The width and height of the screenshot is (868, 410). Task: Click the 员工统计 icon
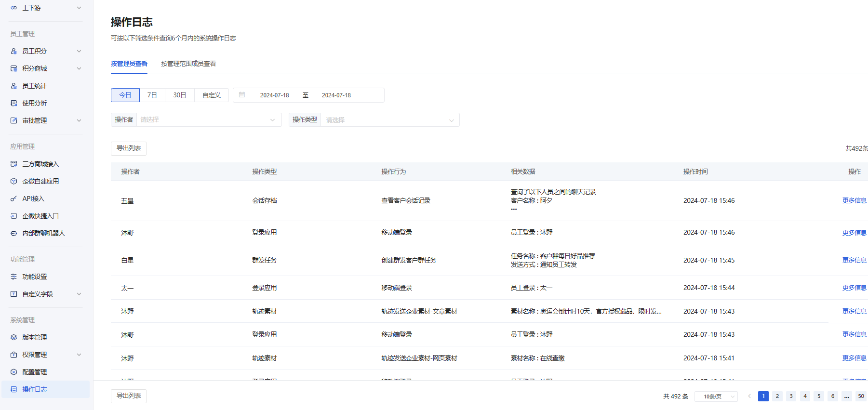[13, 86]
